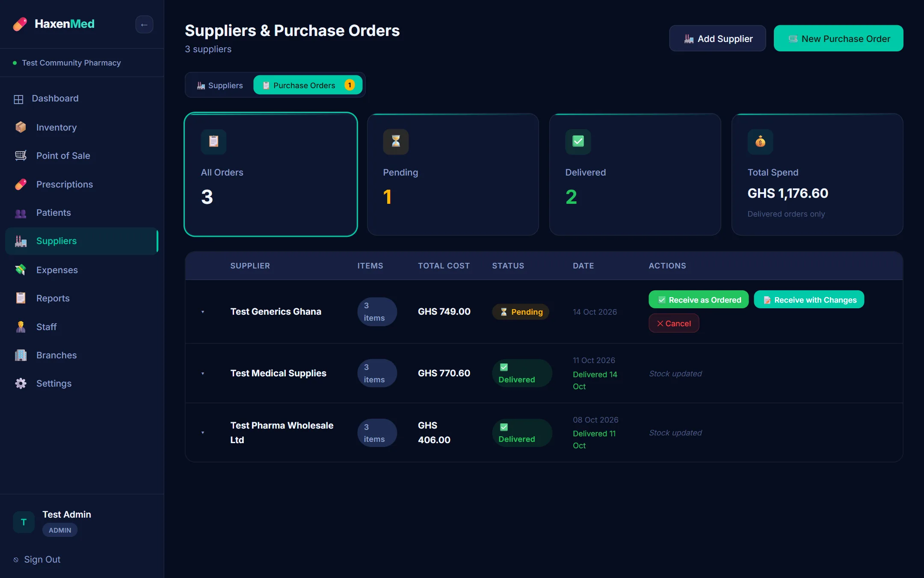Screen dimensions: 924x578
Task: Click the SUPPLIER column header
Action: click(250, 266)
